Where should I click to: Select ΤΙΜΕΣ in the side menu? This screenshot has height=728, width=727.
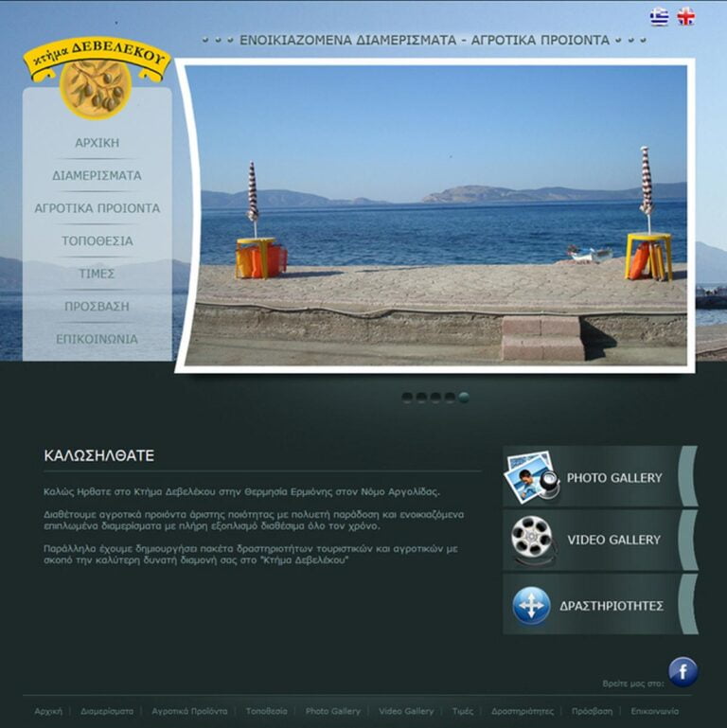pyautogui.click(x=98, y=274)
